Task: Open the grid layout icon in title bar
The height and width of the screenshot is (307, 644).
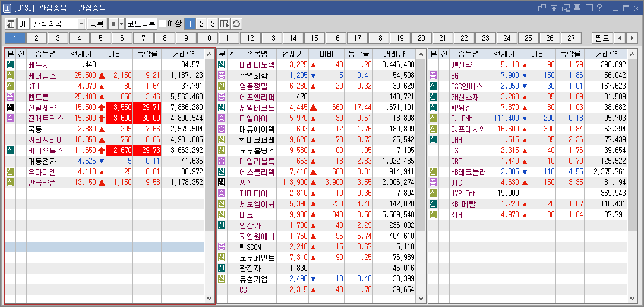Action: [x=589, y=8]
